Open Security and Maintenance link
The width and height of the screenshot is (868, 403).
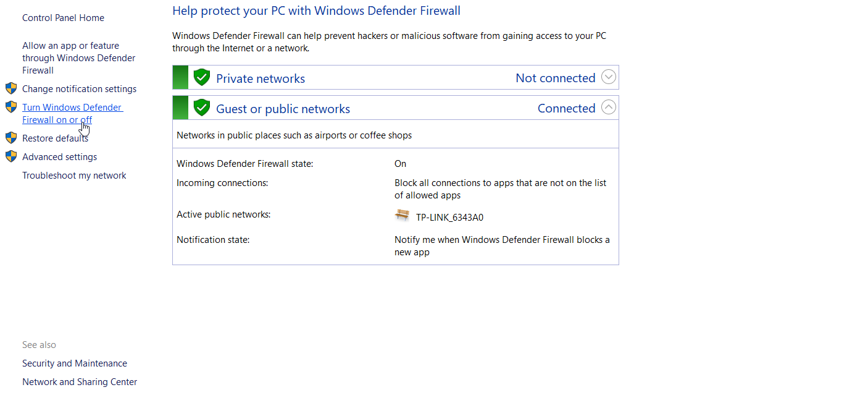point(75,363)
